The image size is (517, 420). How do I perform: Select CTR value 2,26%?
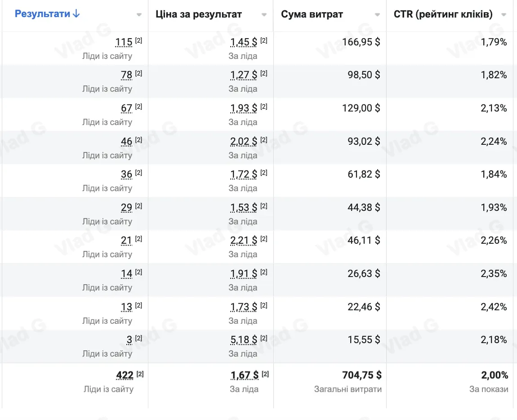(494, 240)
